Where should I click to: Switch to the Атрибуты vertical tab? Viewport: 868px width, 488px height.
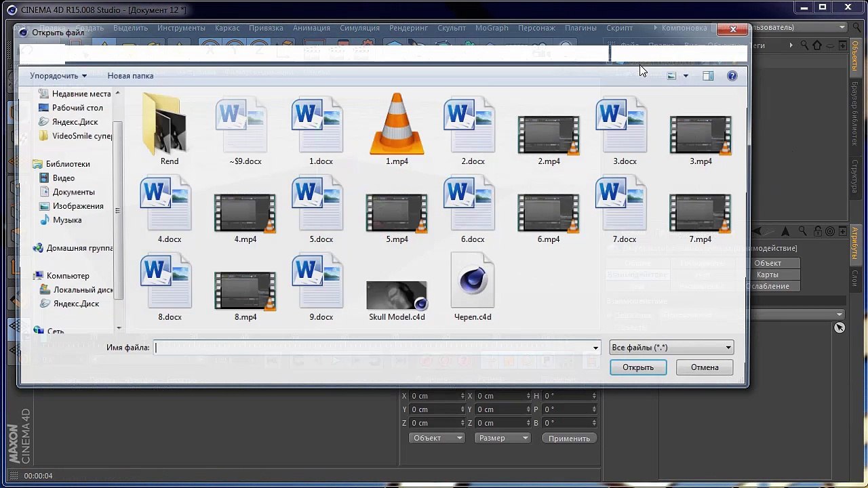(x=855, y=243)
